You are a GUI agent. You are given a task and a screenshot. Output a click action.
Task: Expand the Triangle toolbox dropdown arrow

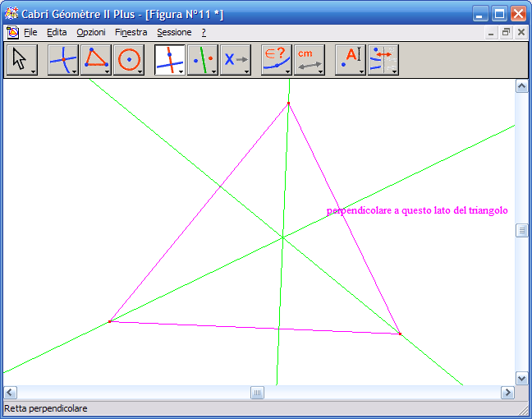[x=108, y=71]
